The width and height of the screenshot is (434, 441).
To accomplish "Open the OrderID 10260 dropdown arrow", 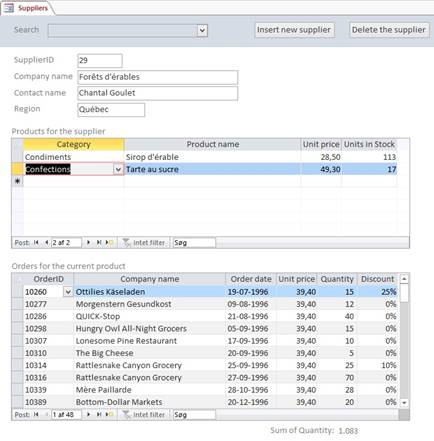I will pyautogui.click(x=68, y=292).
